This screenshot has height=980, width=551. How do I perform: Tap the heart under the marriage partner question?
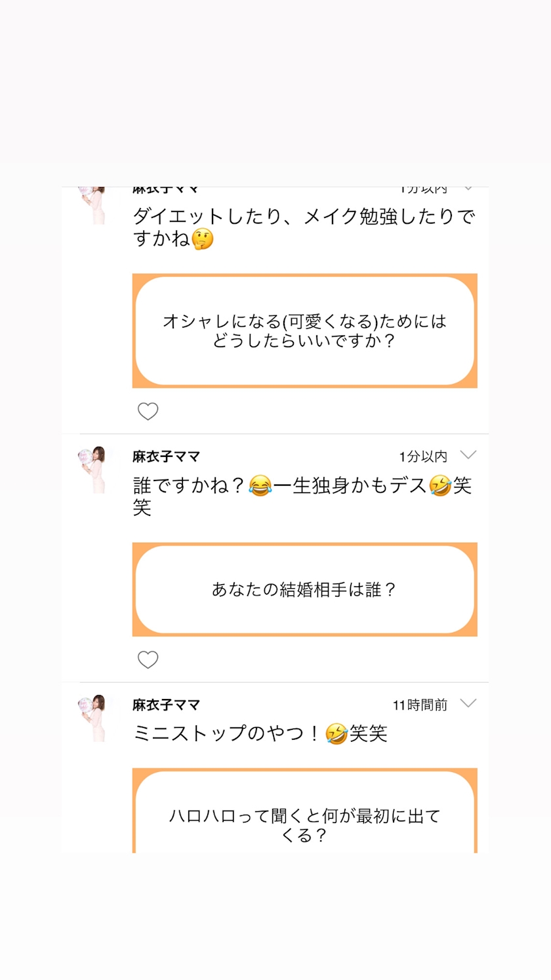point(148,660)
